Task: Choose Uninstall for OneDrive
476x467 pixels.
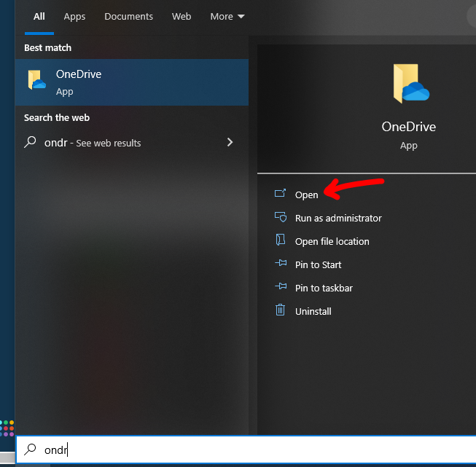Action: [313, 311]
